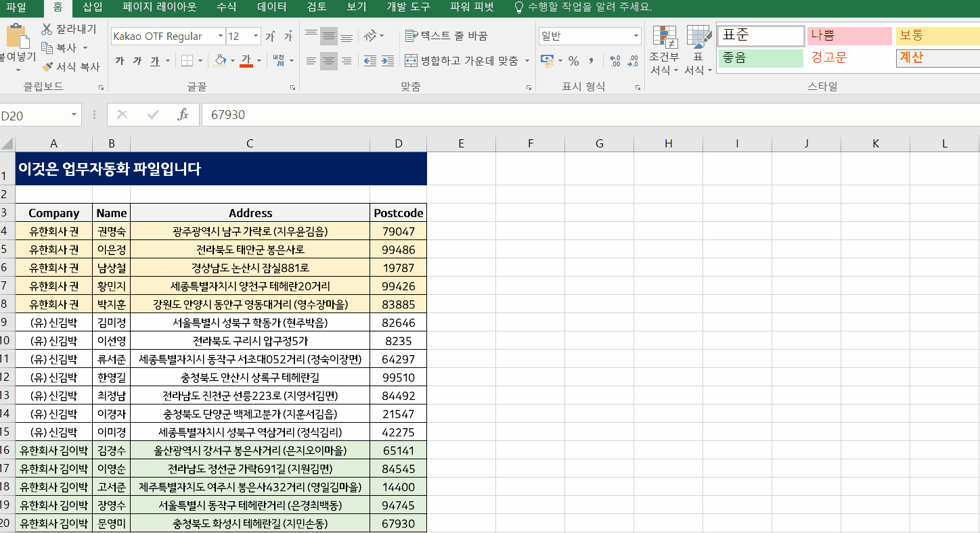
Task: Apply percent style format
Action: (574, 62)
